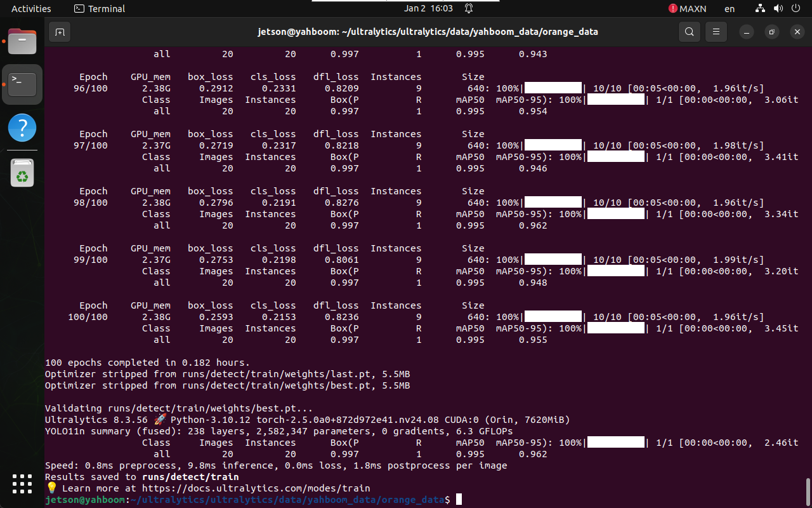Open the docs.ultralytics.com/modes/train link
Image resolution: width=812 pixels, height=508 pixels.
[x=256, y=488]
